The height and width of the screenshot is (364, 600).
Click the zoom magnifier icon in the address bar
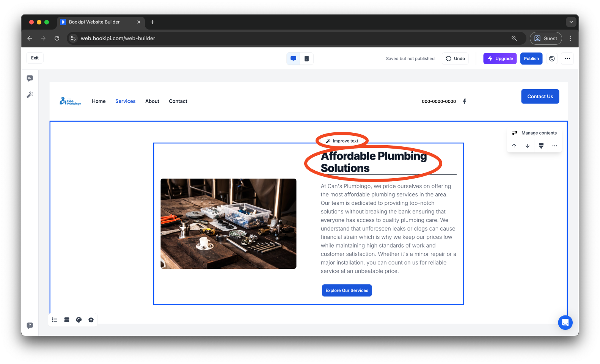514,38
